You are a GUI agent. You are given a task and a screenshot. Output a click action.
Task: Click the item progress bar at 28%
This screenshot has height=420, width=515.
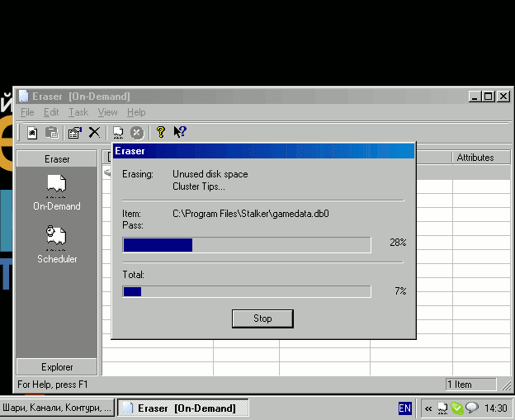[247, 245]
